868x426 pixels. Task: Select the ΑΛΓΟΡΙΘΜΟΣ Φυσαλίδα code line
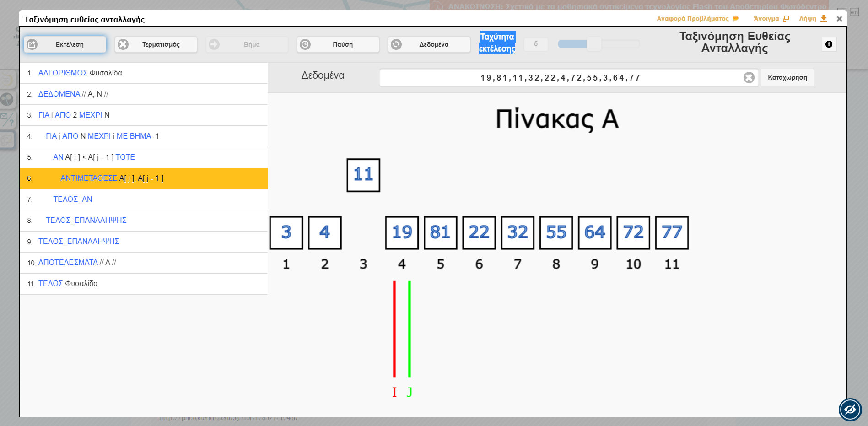144,73
